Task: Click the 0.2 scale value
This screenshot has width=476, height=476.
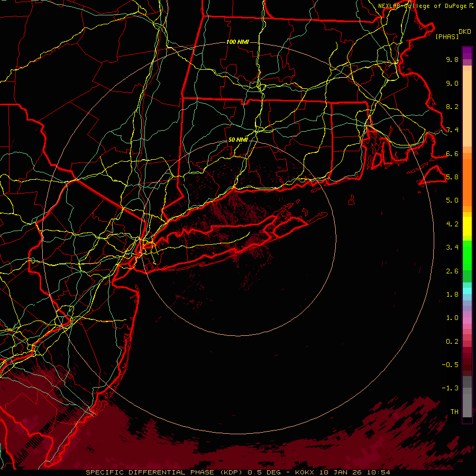Action: click(452, 342)
